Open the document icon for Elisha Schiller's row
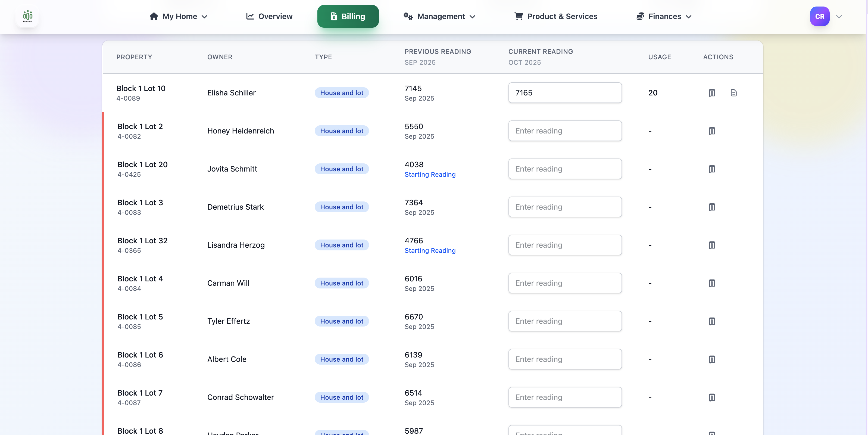The width and height of the screenshot is (868, 435). click(x=733, y=93)
